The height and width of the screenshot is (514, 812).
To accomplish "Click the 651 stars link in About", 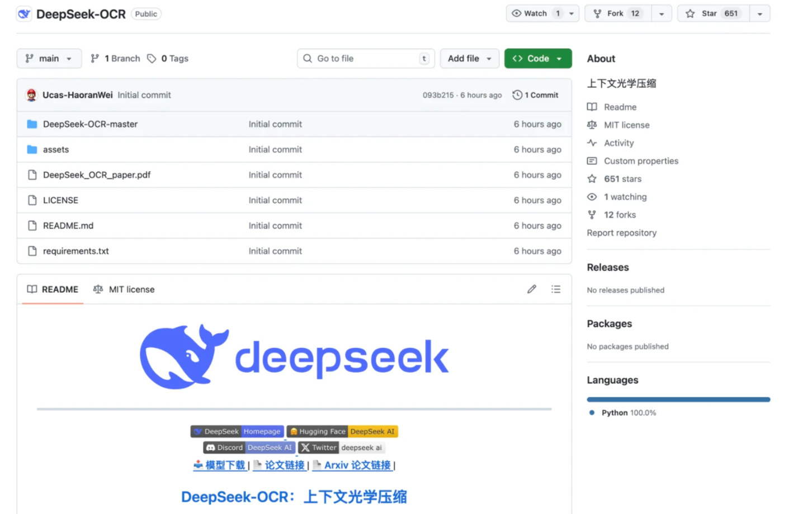I will 623,179.
